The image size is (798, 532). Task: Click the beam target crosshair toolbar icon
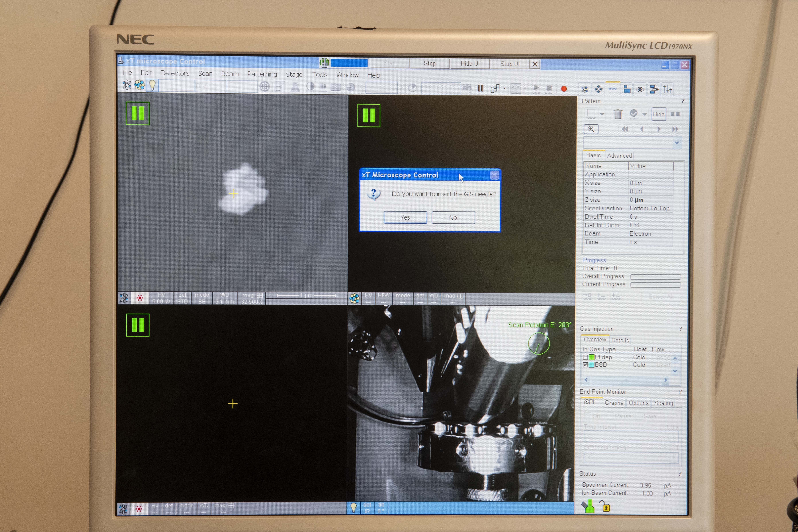[265, 87]
